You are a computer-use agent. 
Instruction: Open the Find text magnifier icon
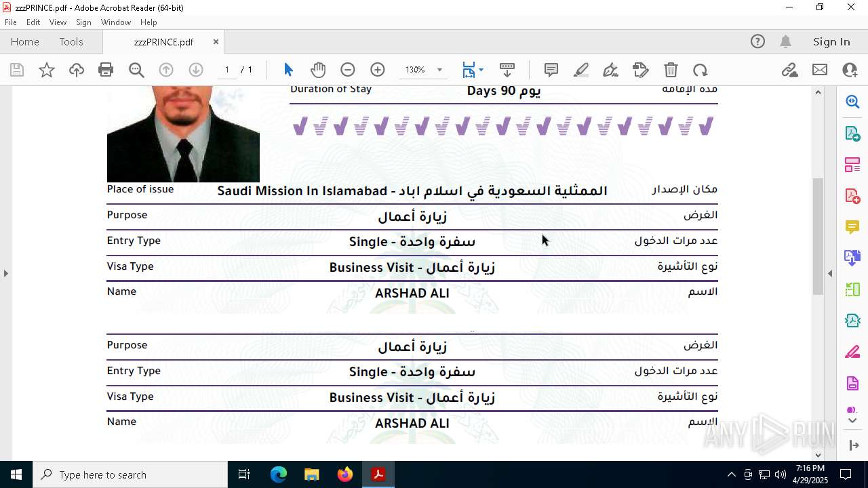pyautogui.click(x=136, y=70)
